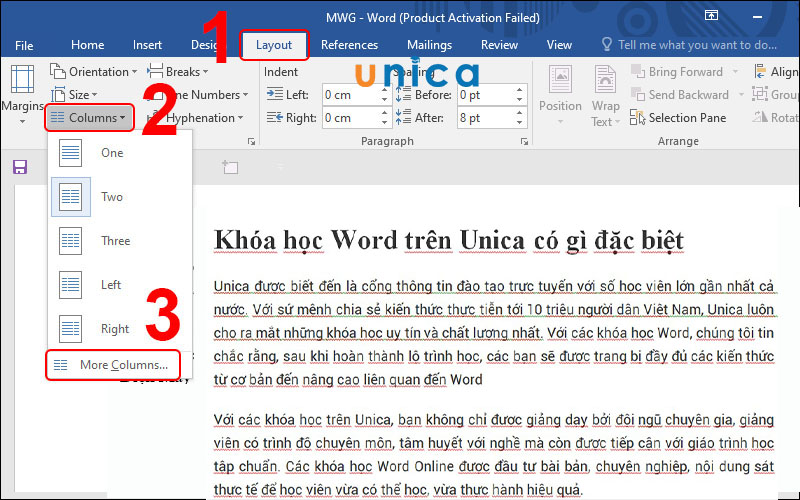The image size is (800, 500).
Task: Open the References tab
Action: (349, 45)
